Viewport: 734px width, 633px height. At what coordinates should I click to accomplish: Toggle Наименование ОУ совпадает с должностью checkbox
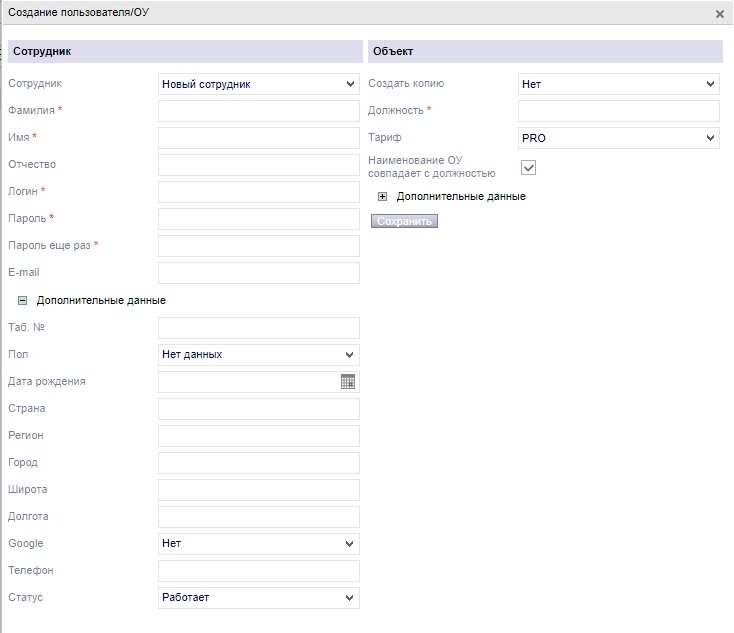click(x=528, y=167)
